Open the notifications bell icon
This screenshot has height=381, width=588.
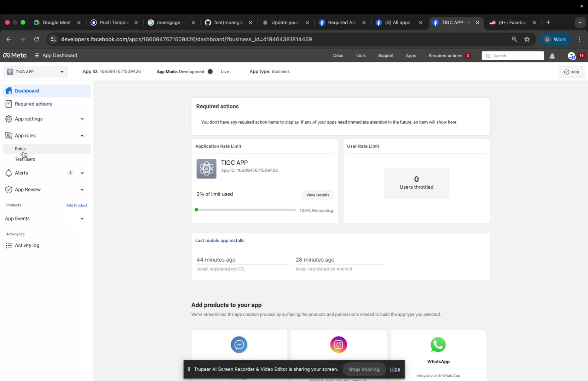coord(552,55)
